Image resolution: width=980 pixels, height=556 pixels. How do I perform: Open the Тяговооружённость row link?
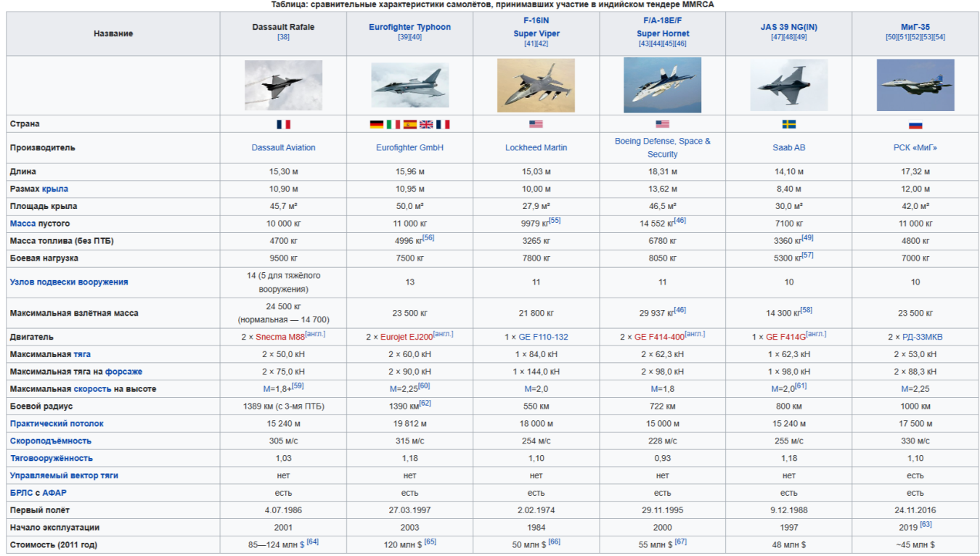point(52,458)
